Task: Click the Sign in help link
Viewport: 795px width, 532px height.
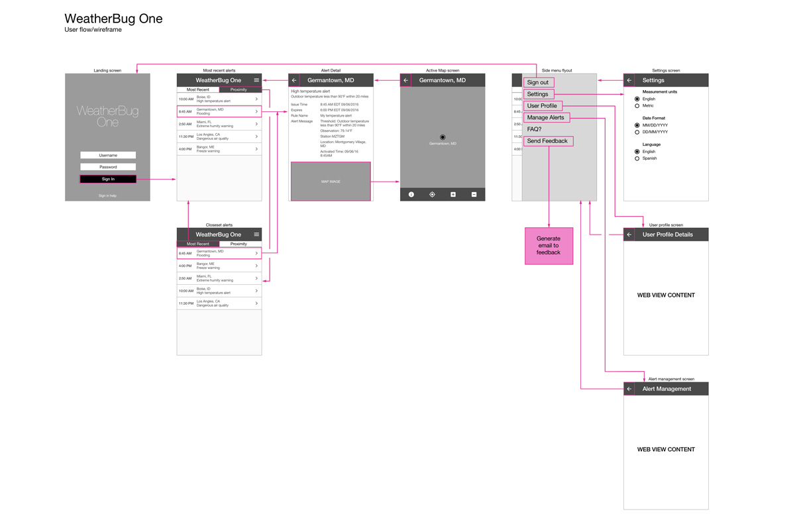Action: 107,195
